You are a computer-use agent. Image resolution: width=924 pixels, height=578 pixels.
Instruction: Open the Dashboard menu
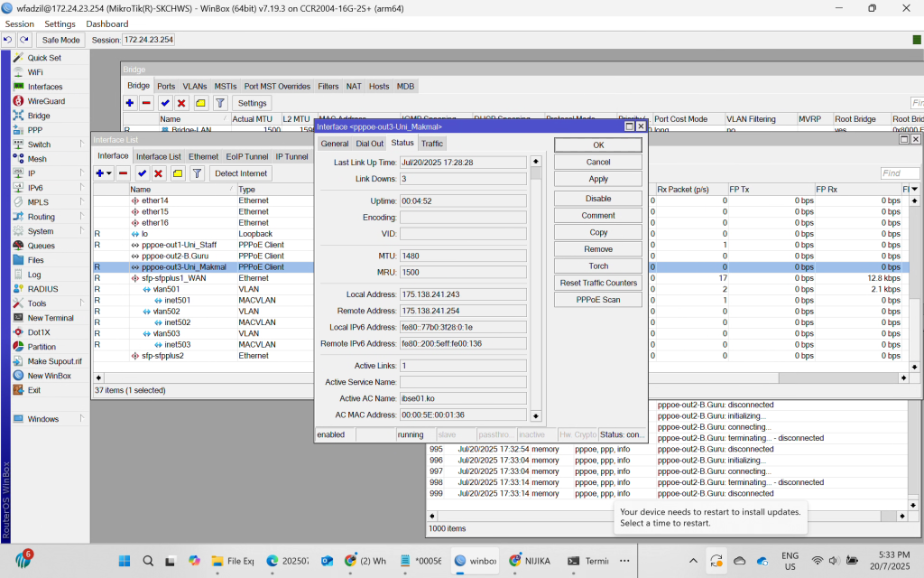tap(107, 24)
